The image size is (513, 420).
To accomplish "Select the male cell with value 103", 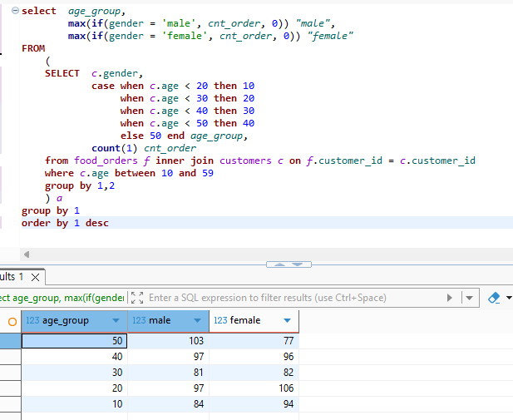I will [x=168, y=341].
